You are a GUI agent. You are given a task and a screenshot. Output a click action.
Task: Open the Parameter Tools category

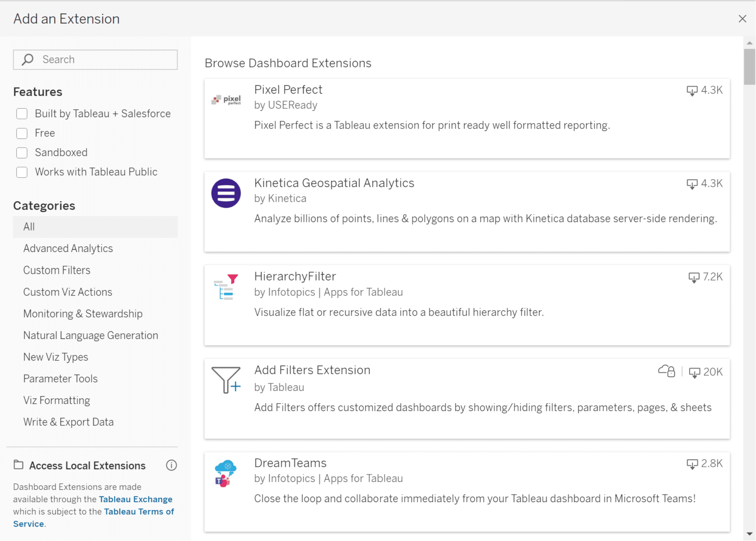pyautogui.click(x=60, y=379)
